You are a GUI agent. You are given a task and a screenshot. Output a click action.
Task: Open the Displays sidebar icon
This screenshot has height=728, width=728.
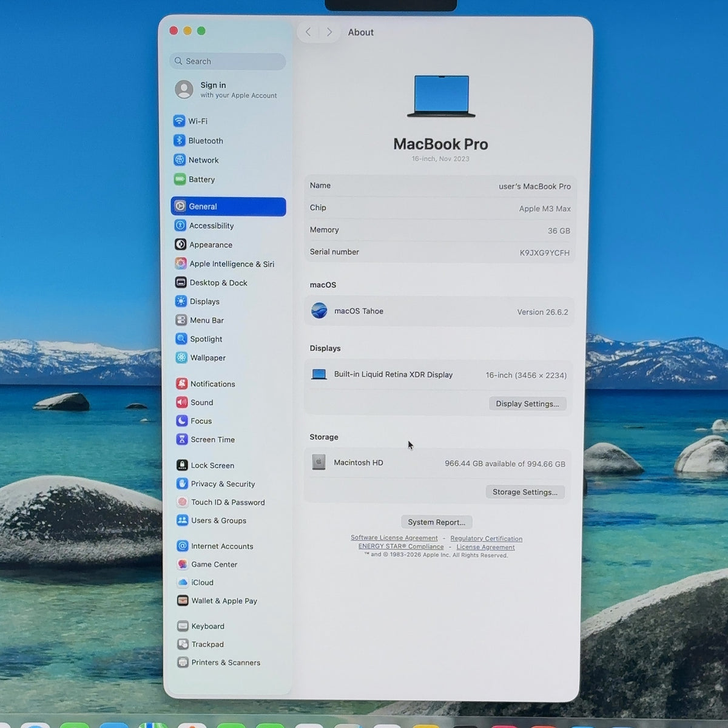coord(181,301)
